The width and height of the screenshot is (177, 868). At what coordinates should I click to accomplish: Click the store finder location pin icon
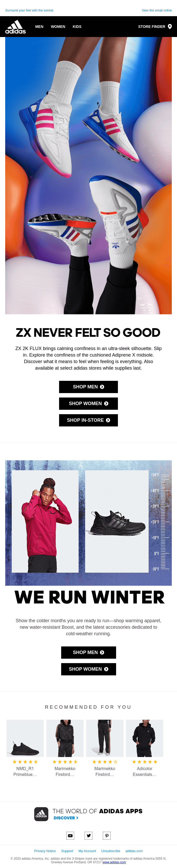tap(170, 27)
